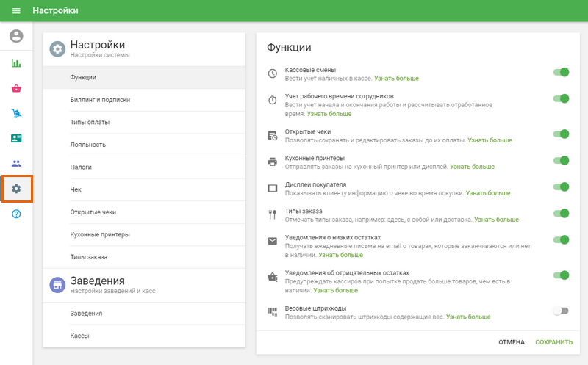Viewport: 588px width, 365px height.
Task: Toggle Дисплеи покупателя switch
Action: [561, 187]
